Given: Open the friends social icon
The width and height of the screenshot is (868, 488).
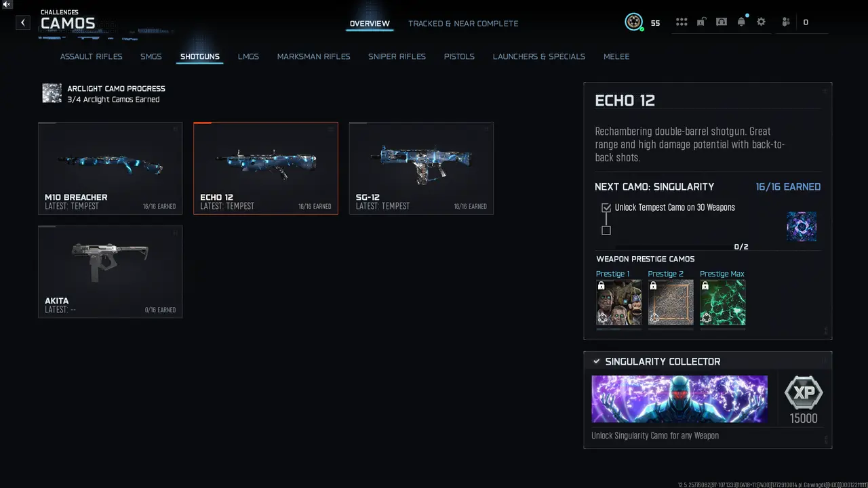Looking at the screenshot, I should tap(786, 22).
